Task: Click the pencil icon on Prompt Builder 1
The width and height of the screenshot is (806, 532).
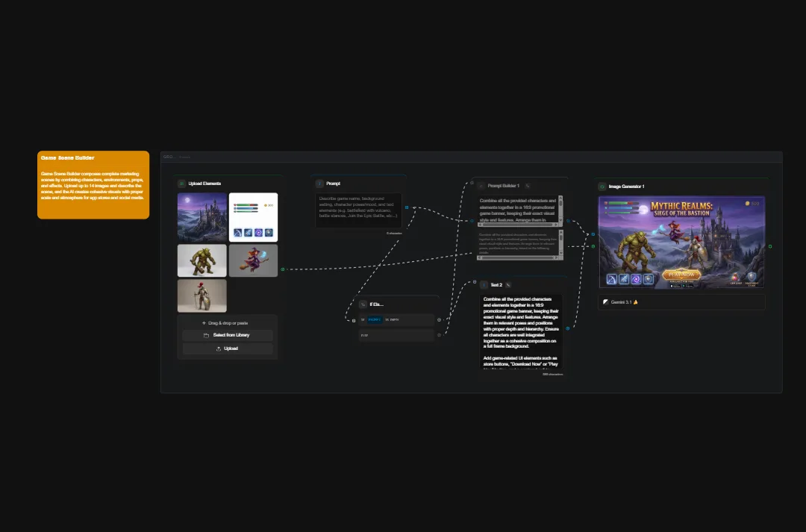Action: [x=528, y=186]
